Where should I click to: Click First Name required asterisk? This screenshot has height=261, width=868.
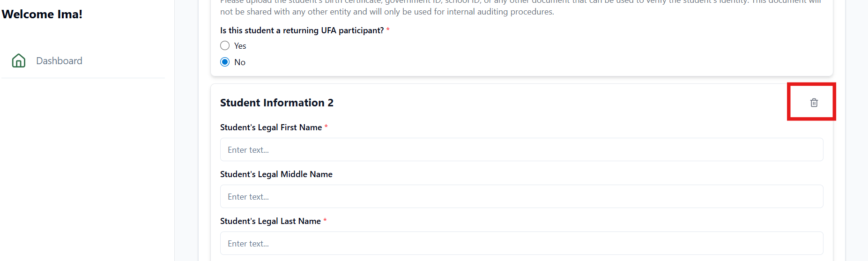pos(326,127)
